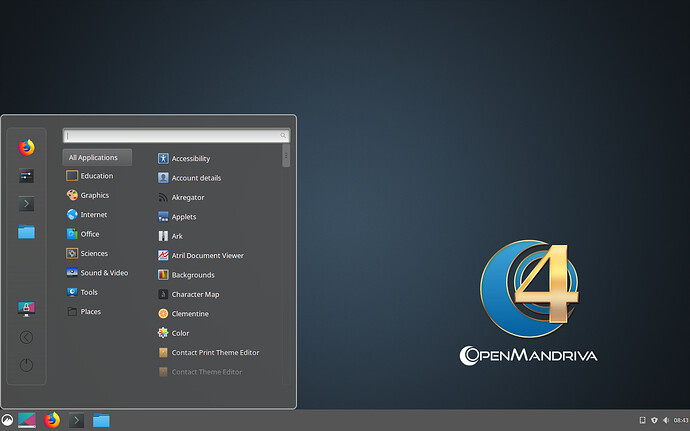Click the Clementine orange icon
The height and width of the screenshot is (431, 690).
tap(163, 313)
